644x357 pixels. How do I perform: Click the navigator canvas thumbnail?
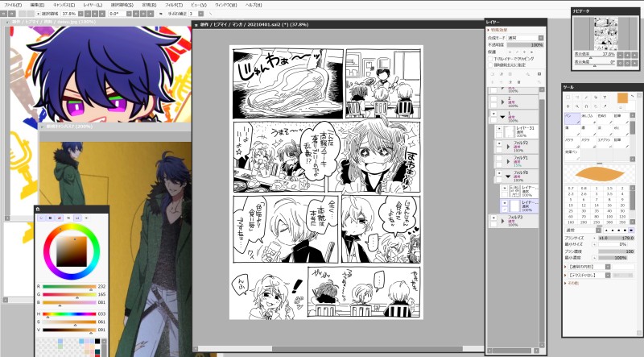606,34
